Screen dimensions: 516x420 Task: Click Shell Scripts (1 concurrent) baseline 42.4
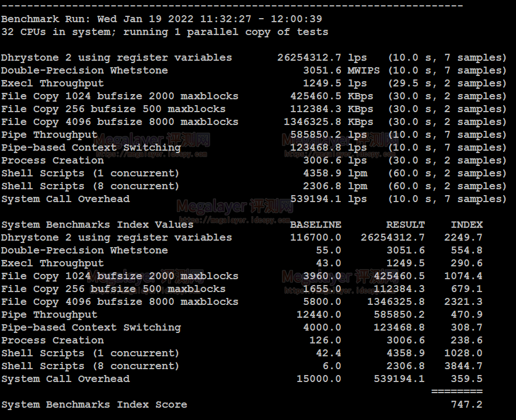click(329, 353)
